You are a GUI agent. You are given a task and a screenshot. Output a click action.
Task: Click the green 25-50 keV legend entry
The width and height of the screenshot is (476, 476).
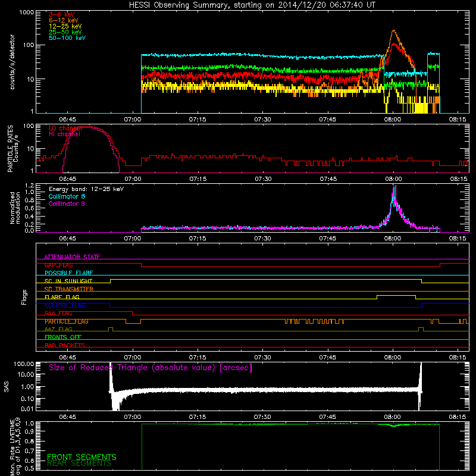pyautogui.click(x=65, y=32)
